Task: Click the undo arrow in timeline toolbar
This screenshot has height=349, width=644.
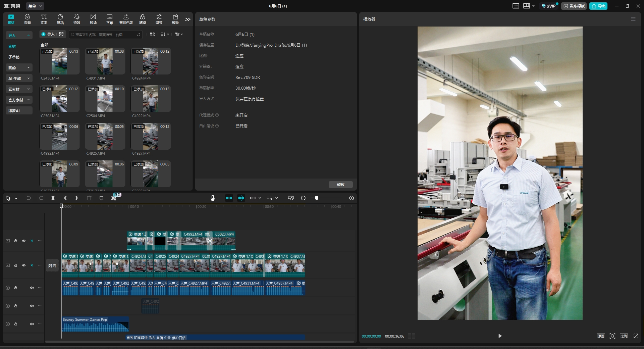Action: [29, 198]
